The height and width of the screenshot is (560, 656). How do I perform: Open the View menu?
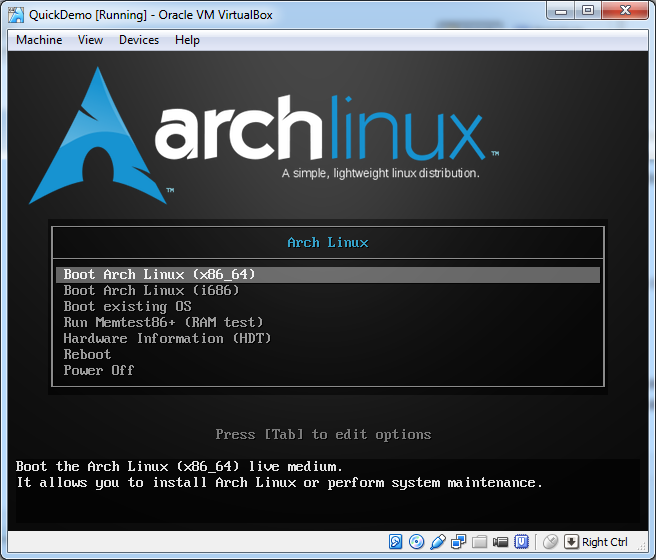[x=90, y=40]
